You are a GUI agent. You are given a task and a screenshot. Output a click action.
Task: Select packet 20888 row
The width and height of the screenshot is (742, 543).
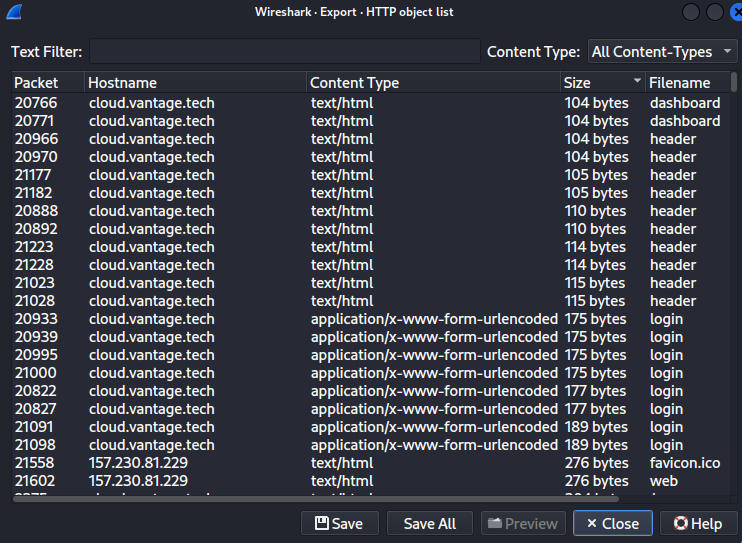(371, 211)
